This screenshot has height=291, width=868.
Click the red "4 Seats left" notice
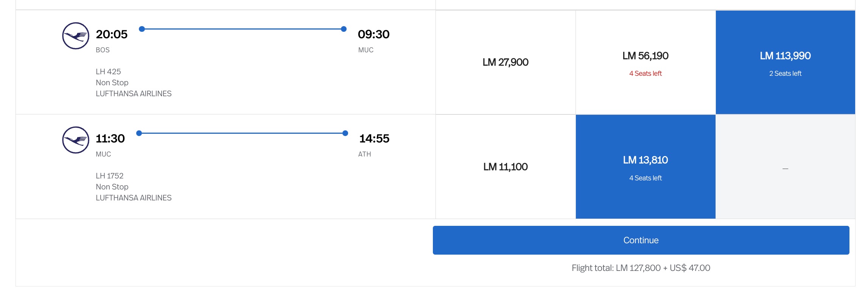(x=646, y=74)
